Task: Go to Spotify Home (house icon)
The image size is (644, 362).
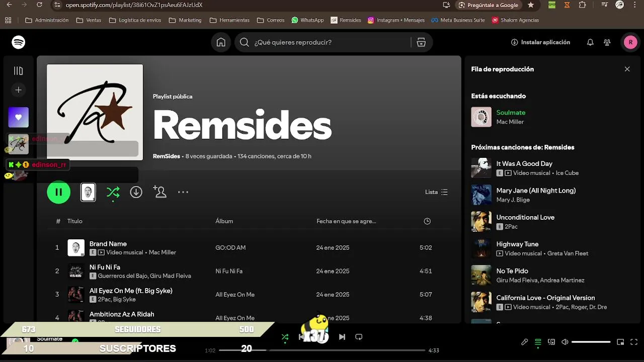Action: (x=221, y=42)
